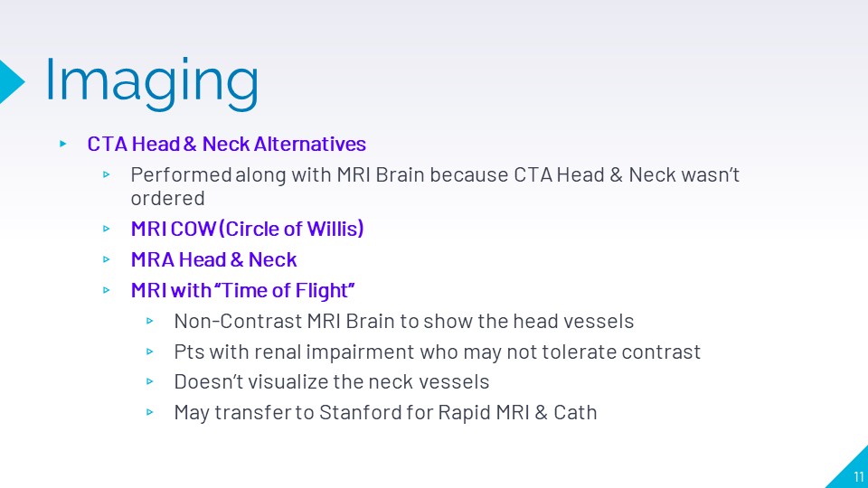Click the May transfer to Stanford line
868x488 pixels.
[x=385, y=413]
